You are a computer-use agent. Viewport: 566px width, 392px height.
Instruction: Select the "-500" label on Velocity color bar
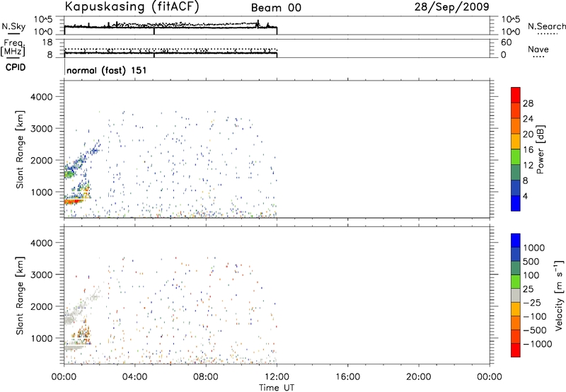point(535,330)
